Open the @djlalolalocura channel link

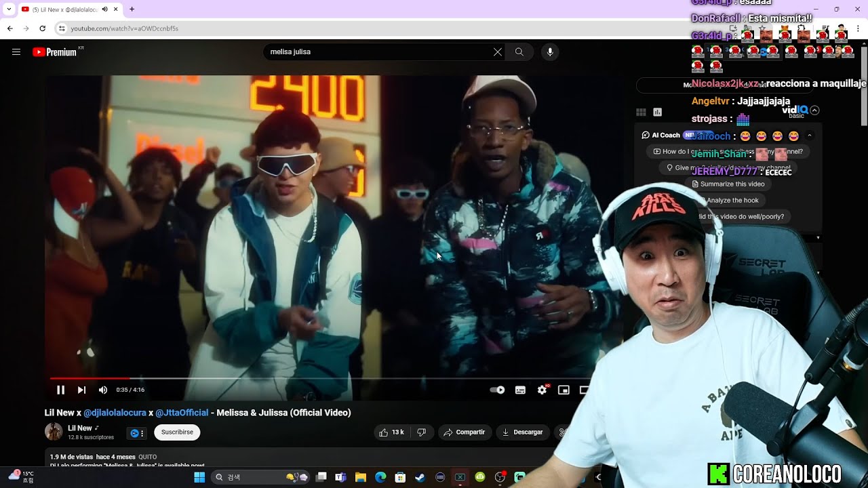(115, 413)
